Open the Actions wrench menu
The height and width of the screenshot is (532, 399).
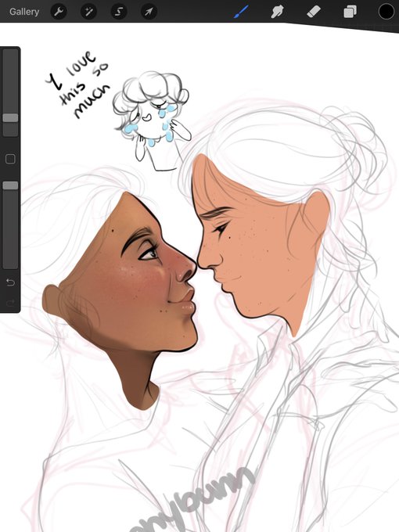click(59, 12)
